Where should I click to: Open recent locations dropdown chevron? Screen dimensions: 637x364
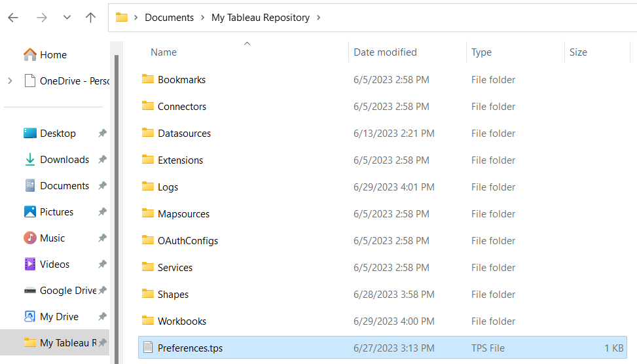click(67, 18)
